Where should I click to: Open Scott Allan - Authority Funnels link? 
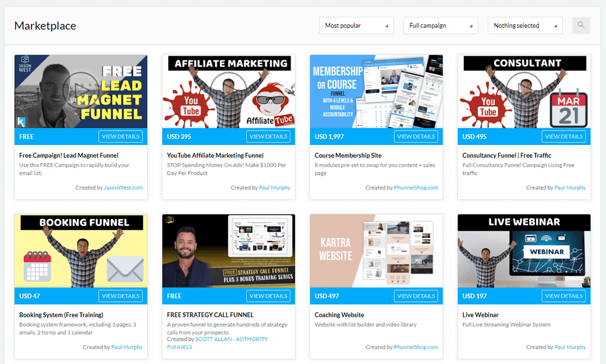click(x=217, y=343)
